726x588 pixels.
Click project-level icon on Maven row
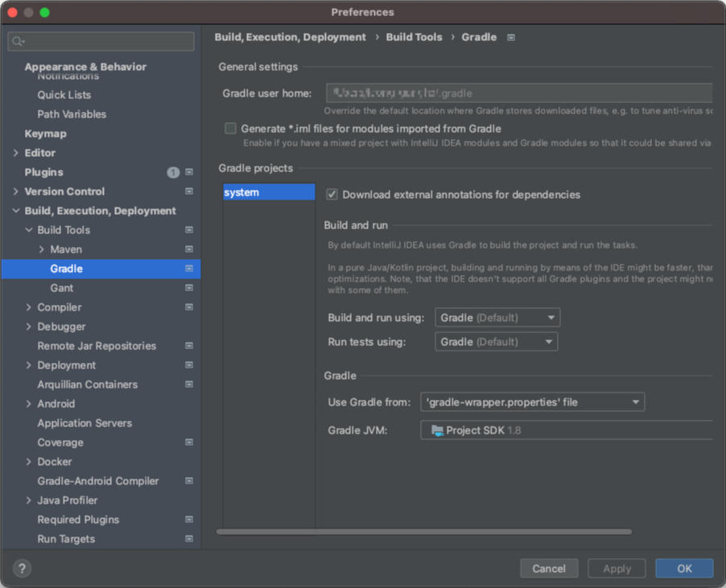click(x=189, y=249)
